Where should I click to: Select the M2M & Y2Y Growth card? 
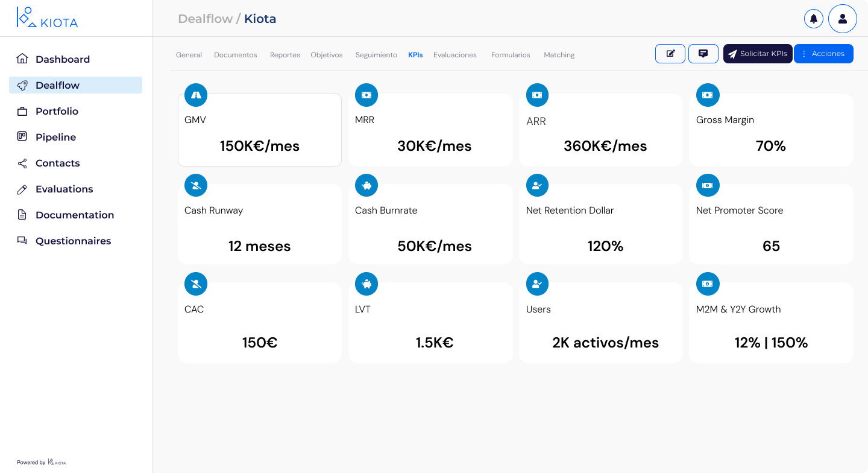pos(771,329)
